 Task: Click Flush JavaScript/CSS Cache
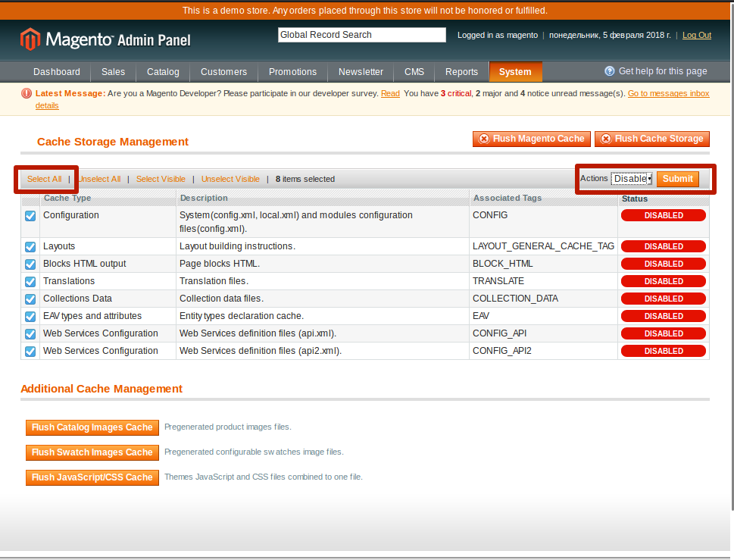click(x=92, y=477)
